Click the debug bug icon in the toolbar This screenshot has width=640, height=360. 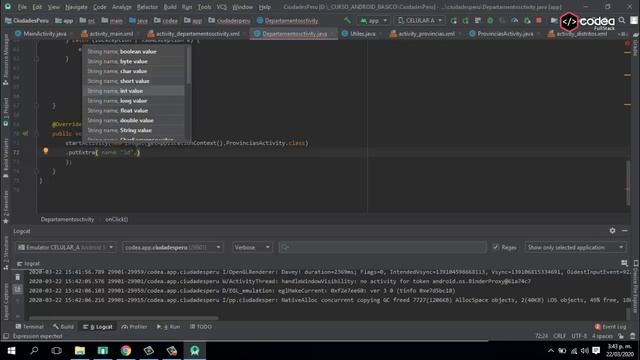click(x=490, y=20)
